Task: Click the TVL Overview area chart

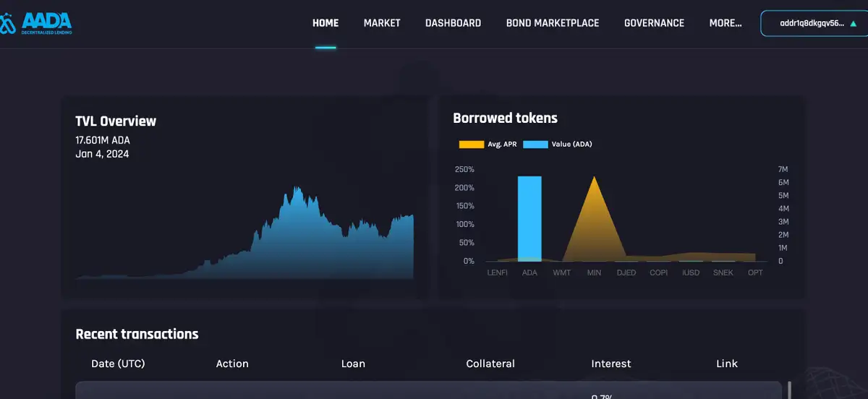Action: [x=289, y=239]
